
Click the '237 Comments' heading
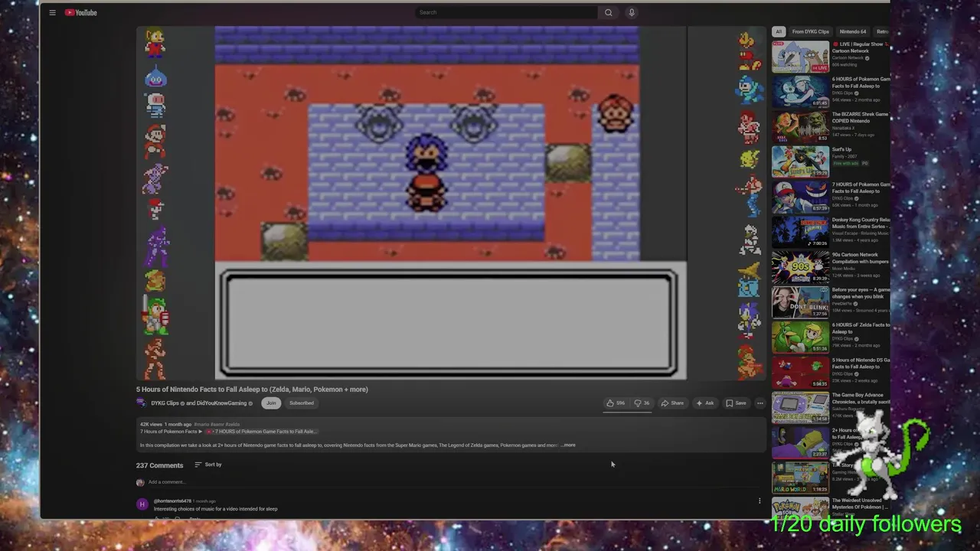(159, 465)
